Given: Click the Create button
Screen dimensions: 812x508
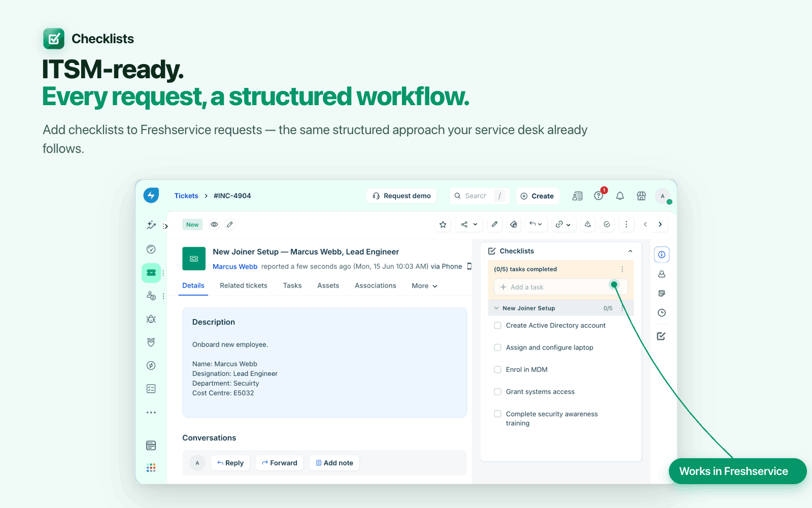Looking at the screenshot, I should tap(538, 196).
